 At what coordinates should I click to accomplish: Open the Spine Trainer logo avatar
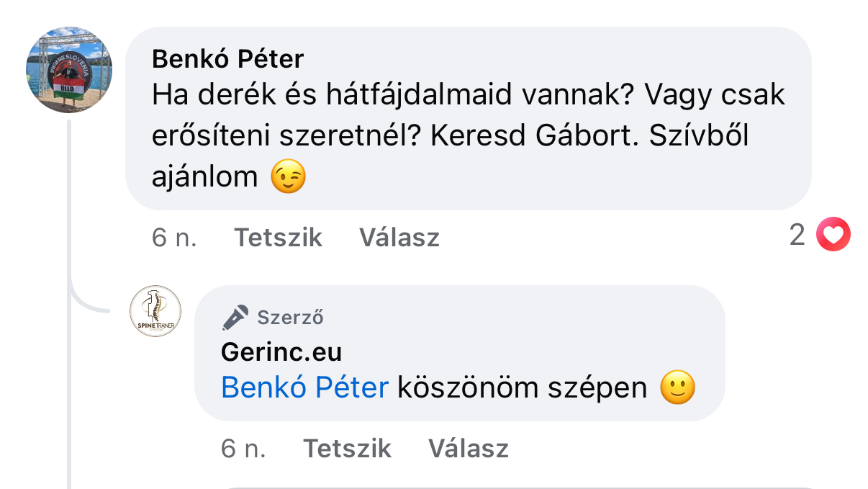[x=155, y=311]
